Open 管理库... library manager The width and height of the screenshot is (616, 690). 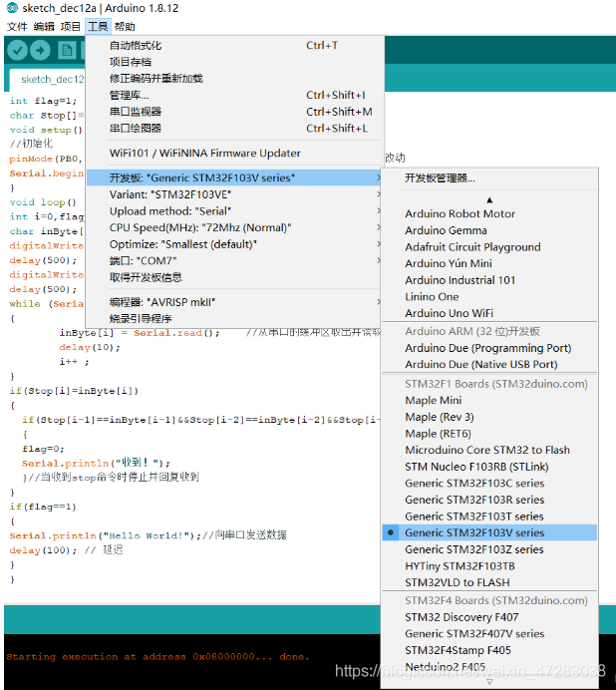(233, 95)
